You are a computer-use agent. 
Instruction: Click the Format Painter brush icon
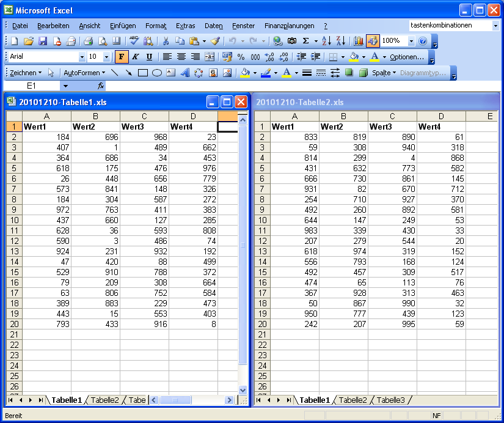(215, 41)
